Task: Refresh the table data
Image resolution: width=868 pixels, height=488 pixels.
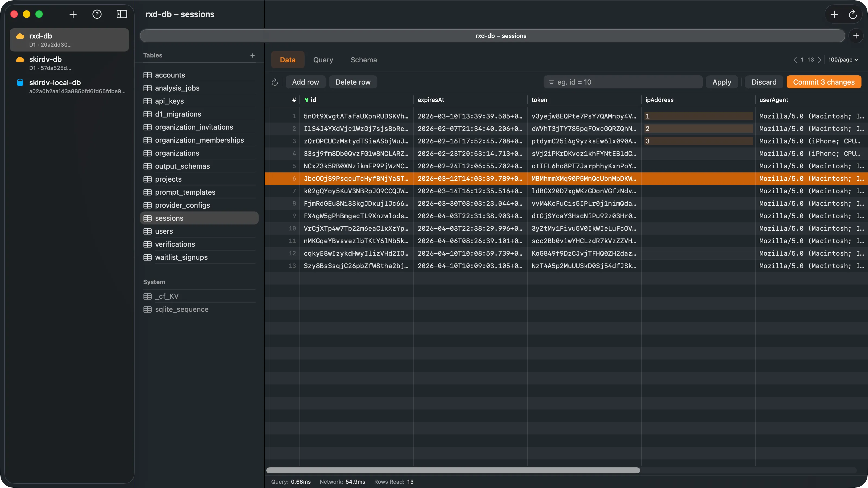Action: 275,82
